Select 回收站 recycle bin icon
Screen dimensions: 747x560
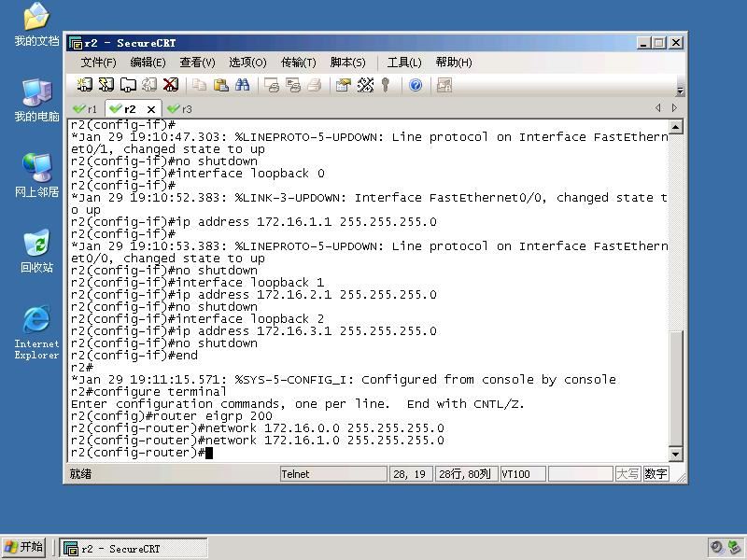[x=36, y=250]
